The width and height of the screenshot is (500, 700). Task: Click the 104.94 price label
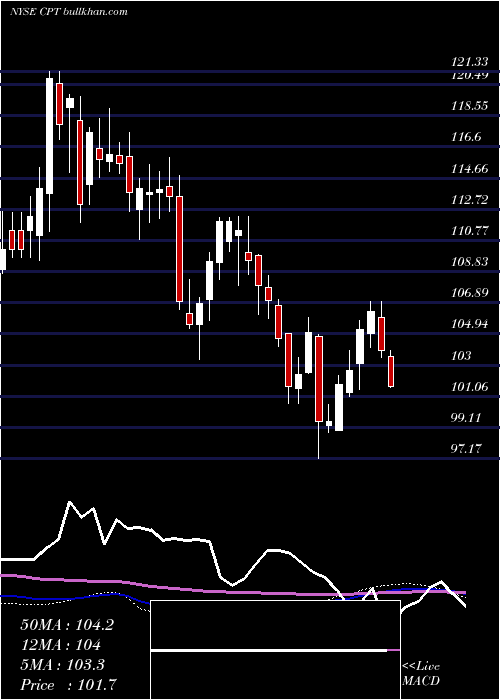469,324
